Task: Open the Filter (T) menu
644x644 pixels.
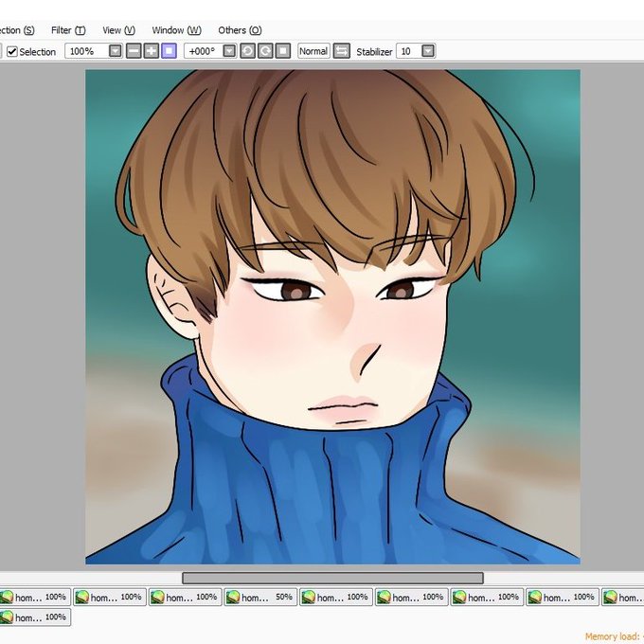Action: pos(68,30)
